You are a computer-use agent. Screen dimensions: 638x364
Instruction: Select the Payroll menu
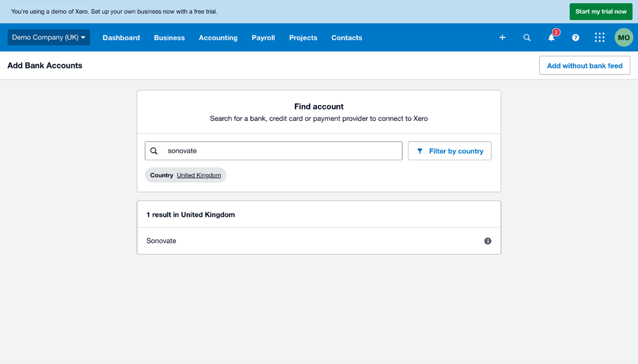(263, 38)
